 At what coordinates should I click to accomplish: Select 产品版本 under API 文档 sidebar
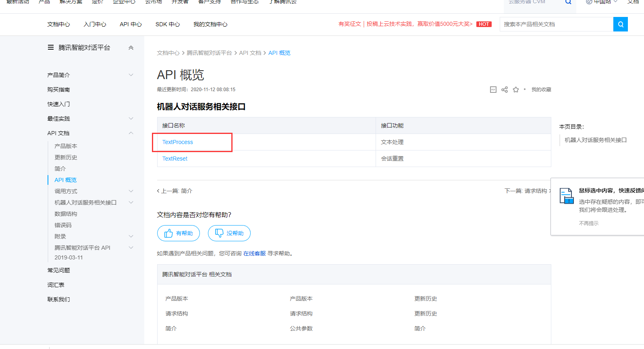click(x=66, y=146)
